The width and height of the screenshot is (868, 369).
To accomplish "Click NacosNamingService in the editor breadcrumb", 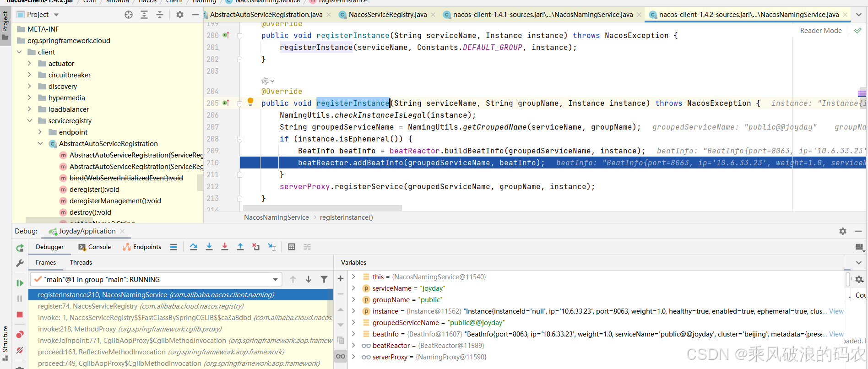I will 276,217.
